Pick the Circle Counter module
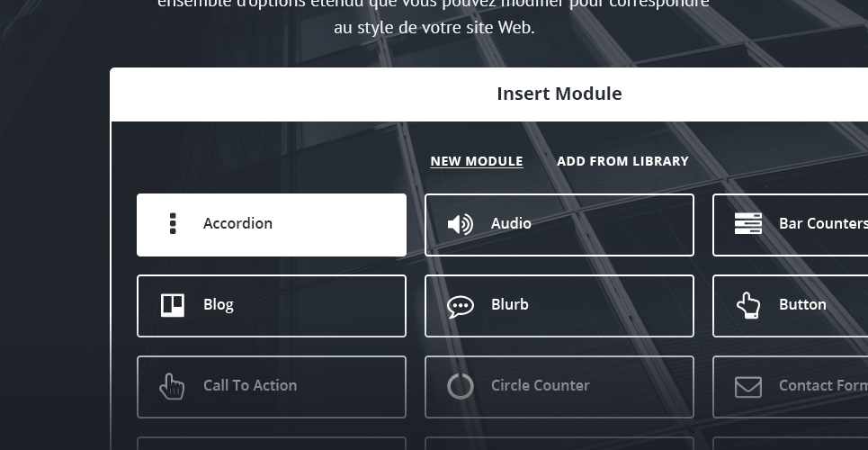 [x=559, y=387]
